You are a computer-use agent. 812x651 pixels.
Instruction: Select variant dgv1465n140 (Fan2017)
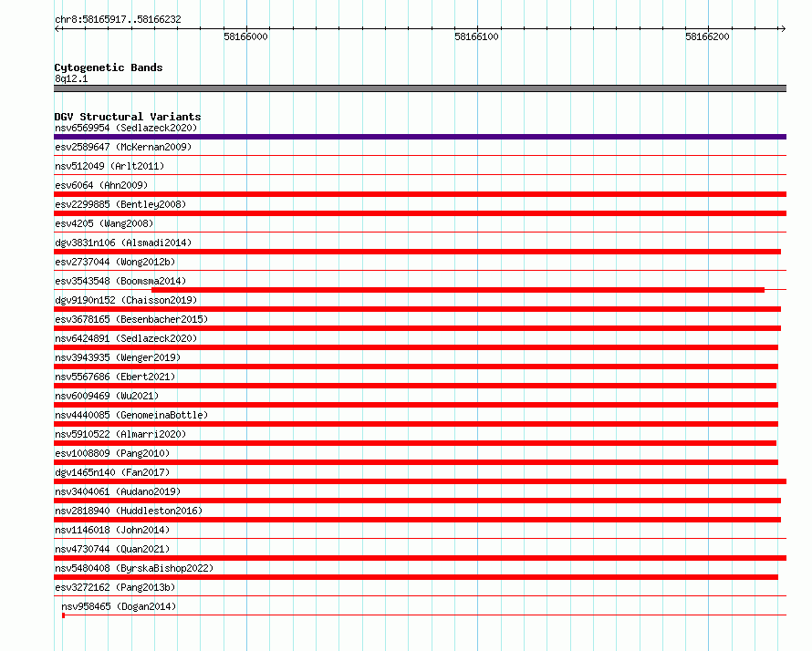(x=112, y=472)
